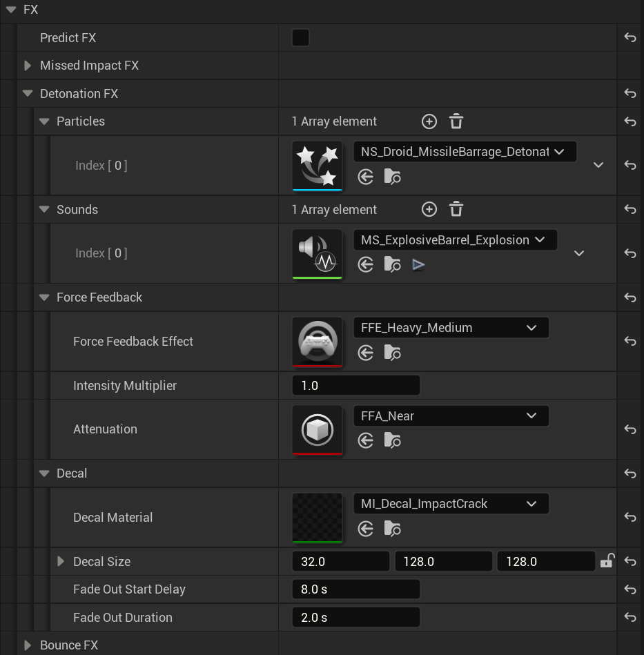
Task: Browse to FFA_Near in Content Browser
Action: pyautogui.click(x=392, y=440)
